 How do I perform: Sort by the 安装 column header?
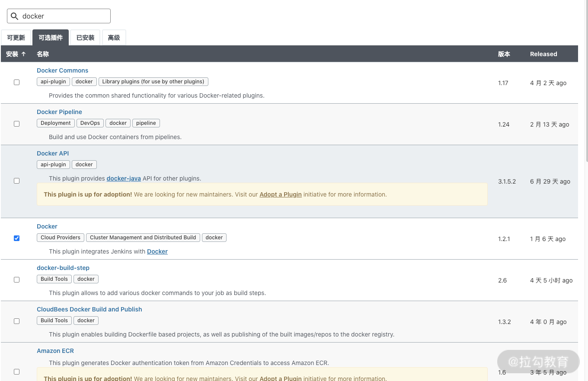tap(16, 54)
